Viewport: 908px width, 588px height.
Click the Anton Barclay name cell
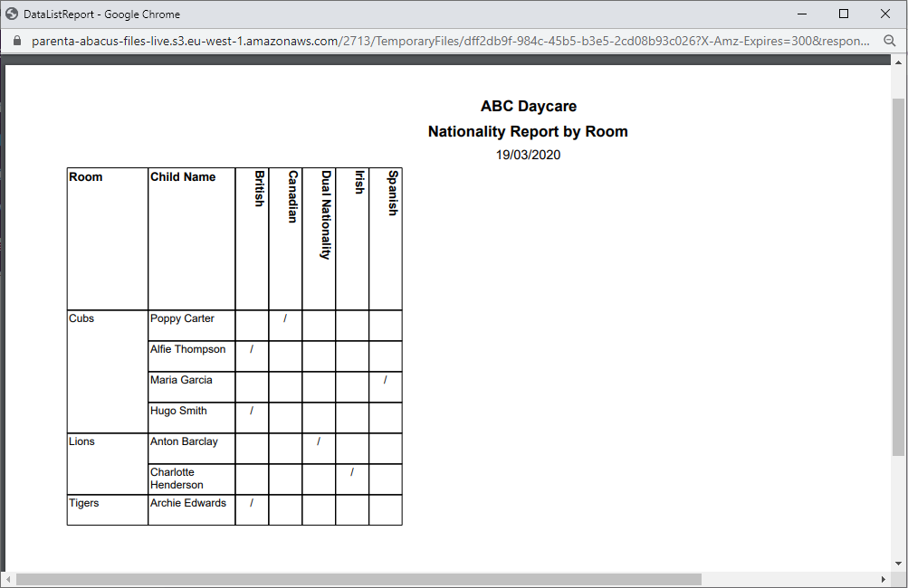pyautogui.click(x=192, y=448)
